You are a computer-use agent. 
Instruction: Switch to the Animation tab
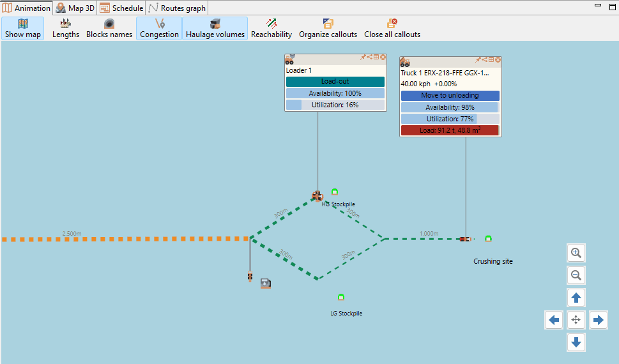[x=26, y=8]
